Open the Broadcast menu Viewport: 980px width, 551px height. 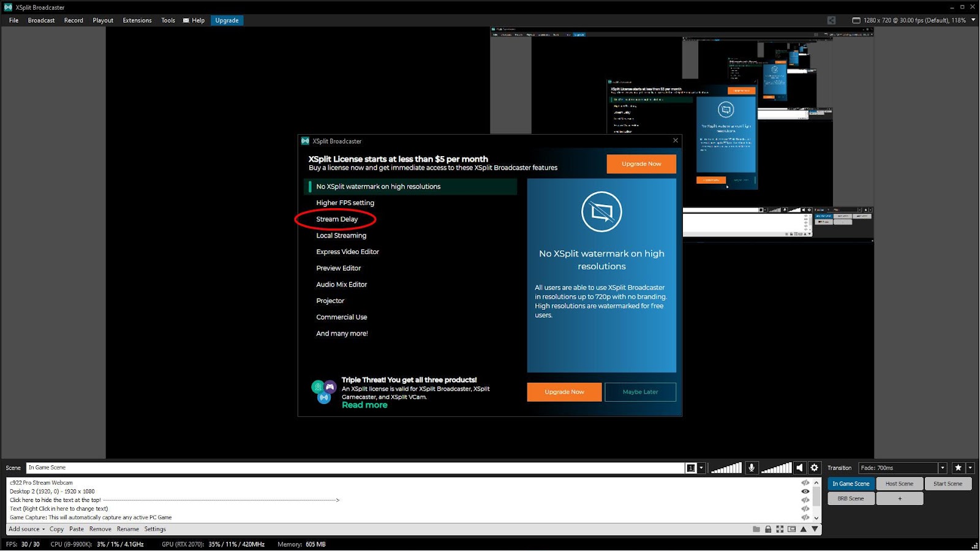point(41,20)
